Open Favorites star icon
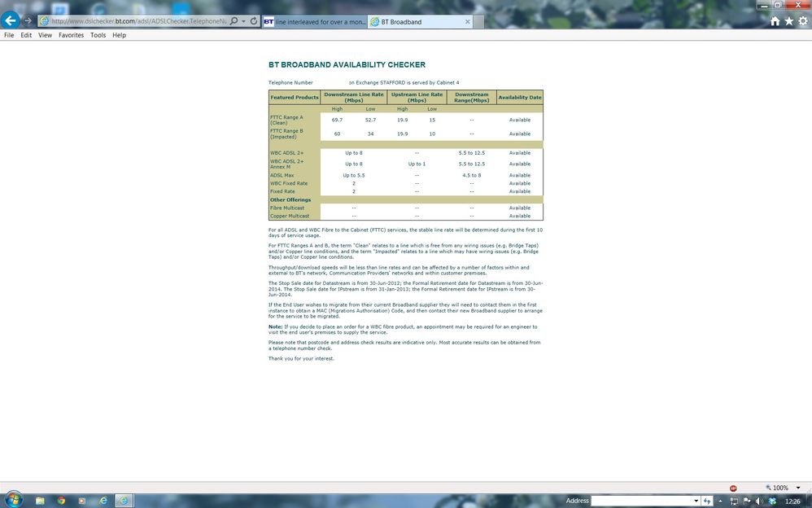Screen dimensions: 812x508 788,21
